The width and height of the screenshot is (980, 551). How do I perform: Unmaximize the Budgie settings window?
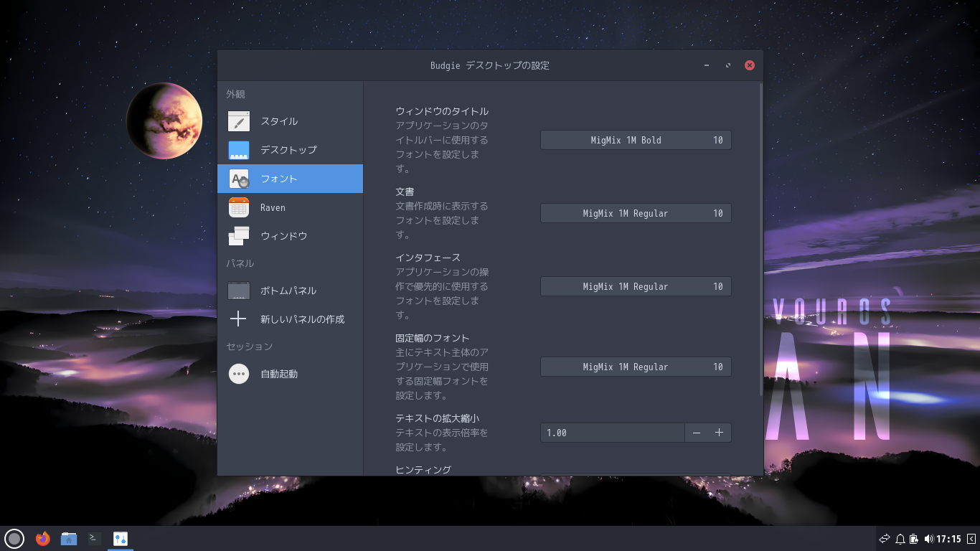[728, 65]
